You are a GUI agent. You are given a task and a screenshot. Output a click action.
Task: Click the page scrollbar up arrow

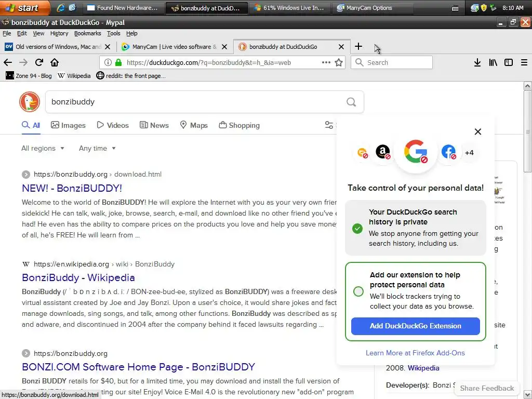click(528, 86)
